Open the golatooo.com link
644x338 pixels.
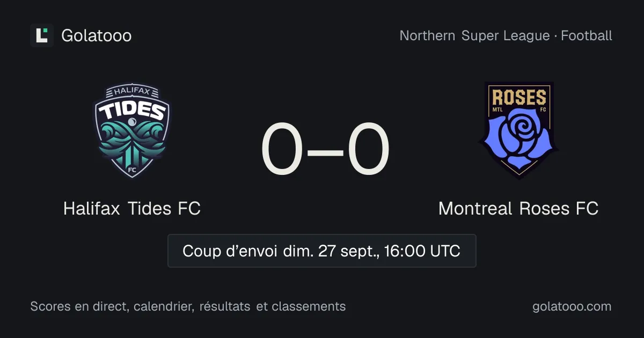tap(572, 306)
